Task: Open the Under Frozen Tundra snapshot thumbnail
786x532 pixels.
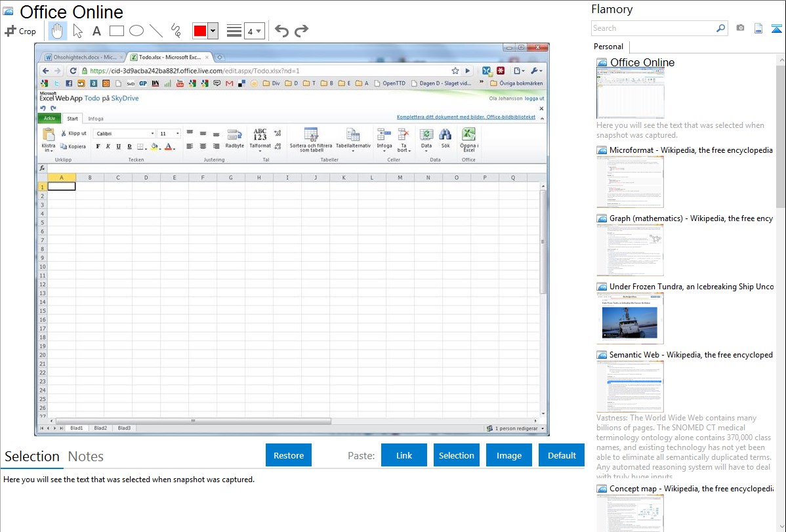Action: tap(630, 318)
